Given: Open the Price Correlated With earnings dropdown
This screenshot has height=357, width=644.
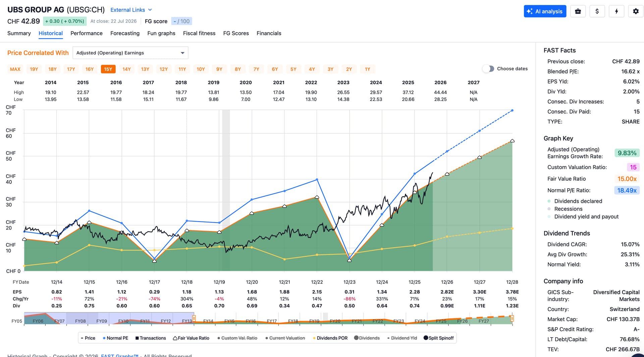Looking at the screenshot, I should click(130, 53).
